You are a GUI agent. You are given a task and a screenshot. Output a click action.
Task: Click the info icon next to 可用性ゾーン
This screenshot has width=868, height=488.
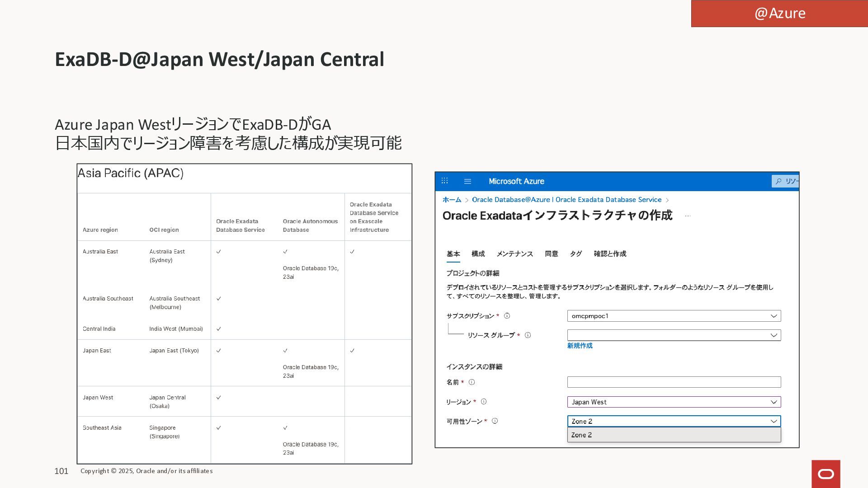click(495, 421)
